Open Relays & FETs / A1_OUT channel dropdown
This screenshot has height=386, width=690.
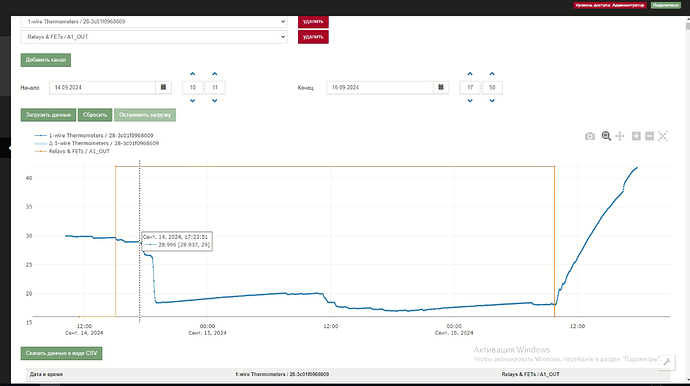click(154, 37)
